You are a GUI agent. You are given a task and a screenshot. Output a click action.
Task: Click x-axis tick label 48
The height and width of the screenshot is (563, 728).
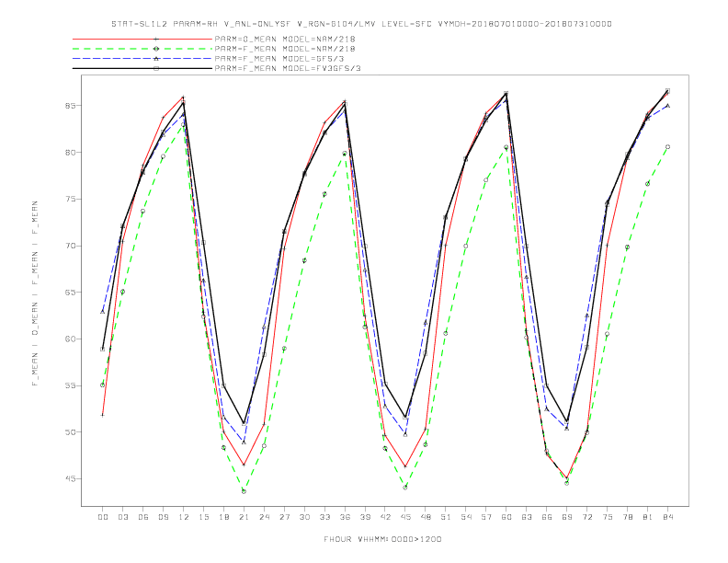coord(426,517)
